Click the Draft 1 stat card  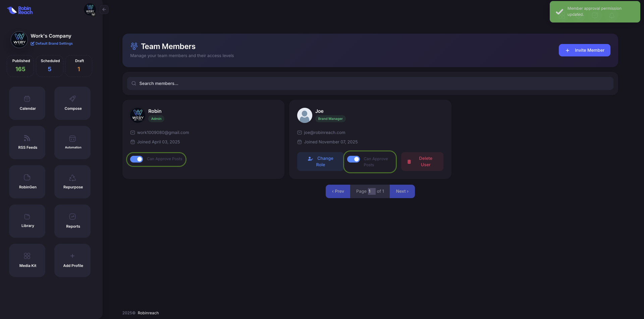(79, 66)
